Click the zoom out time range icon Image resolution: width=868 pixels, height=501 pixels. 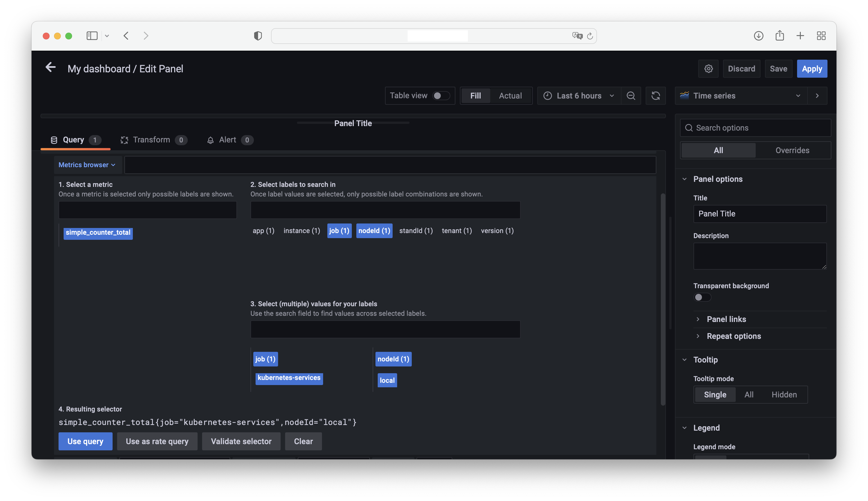point(631,96)
